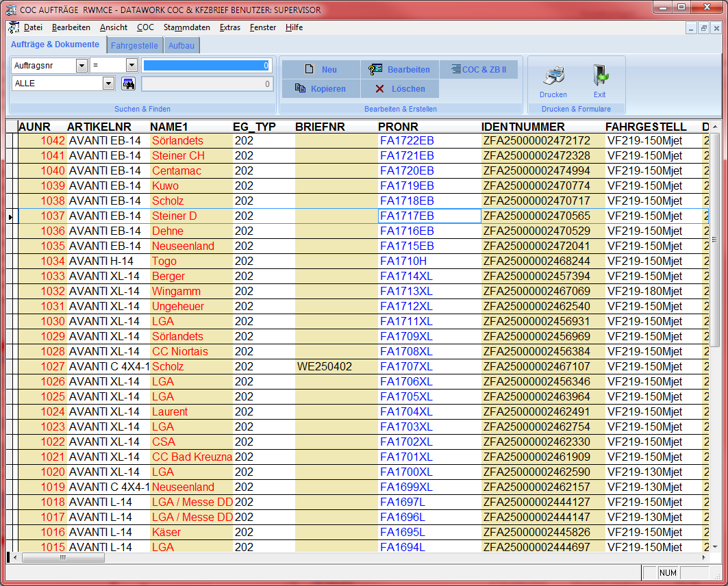Click the FA1719EB PRONR cell

(429, 186)
